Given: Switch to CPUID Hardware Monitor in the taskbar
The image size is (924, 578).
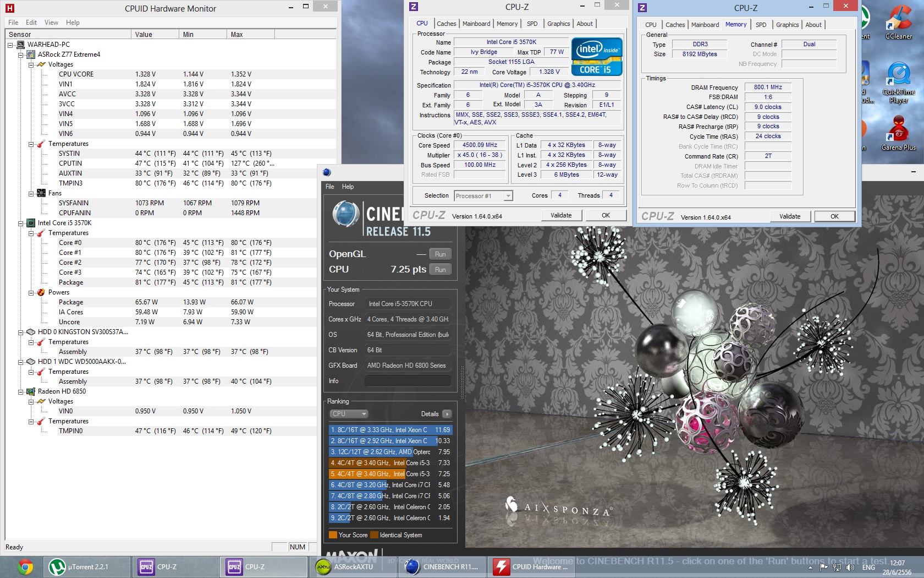Looking at the screenshot, I should (x=532, y=566).
